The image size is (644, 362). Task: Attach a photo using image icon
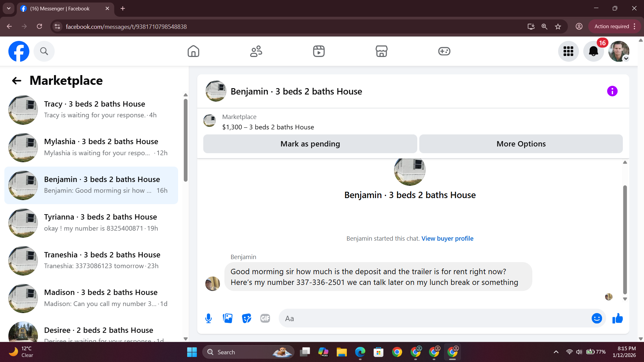tap(227, 318)
